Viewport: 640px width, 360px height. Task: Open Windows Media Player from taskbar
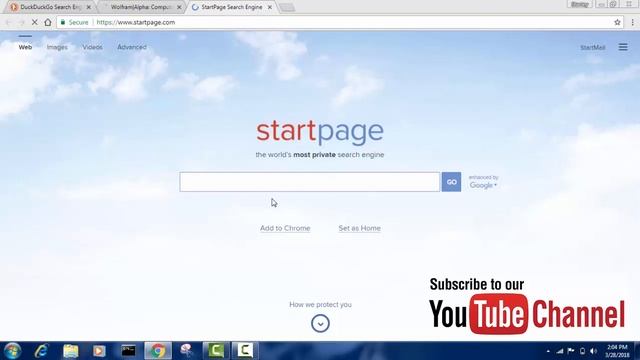(99, 351)
